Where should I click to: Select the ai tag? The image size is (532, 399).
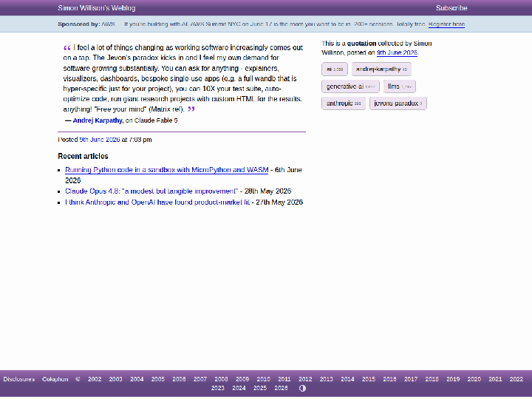(335, 69)
